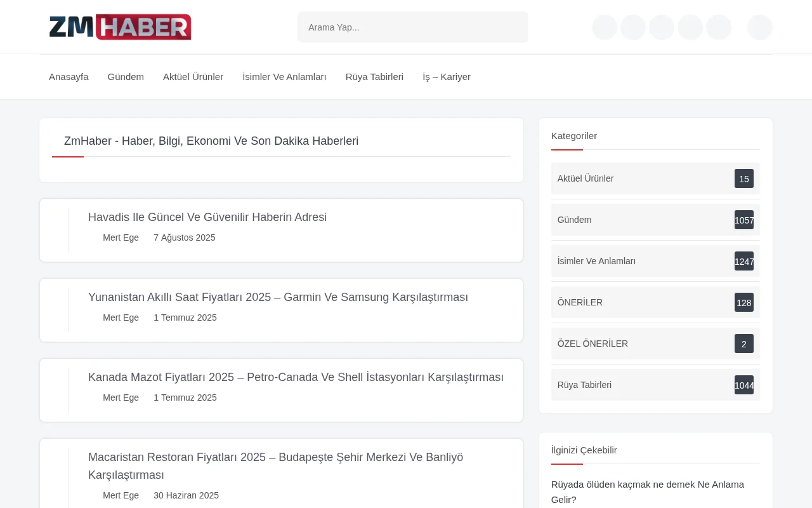Click the third social media header icon
Screen dimensions: 812x508
661,27
